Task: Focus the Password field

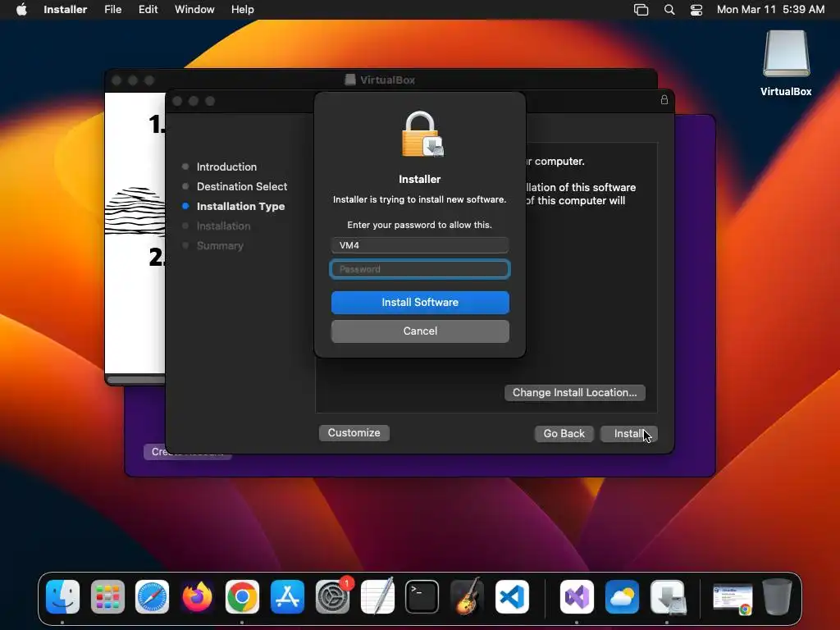Action: click(x=420, y=269)
